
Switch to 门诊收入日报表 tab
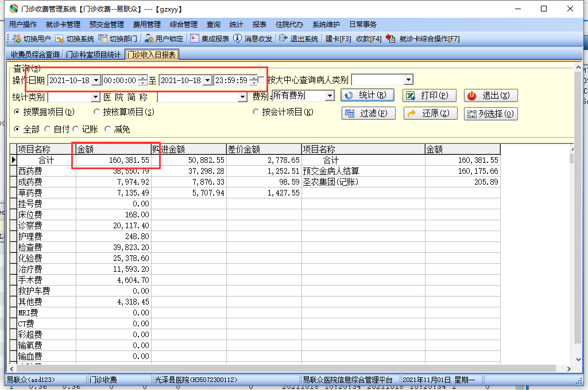[x=152, y=54]
